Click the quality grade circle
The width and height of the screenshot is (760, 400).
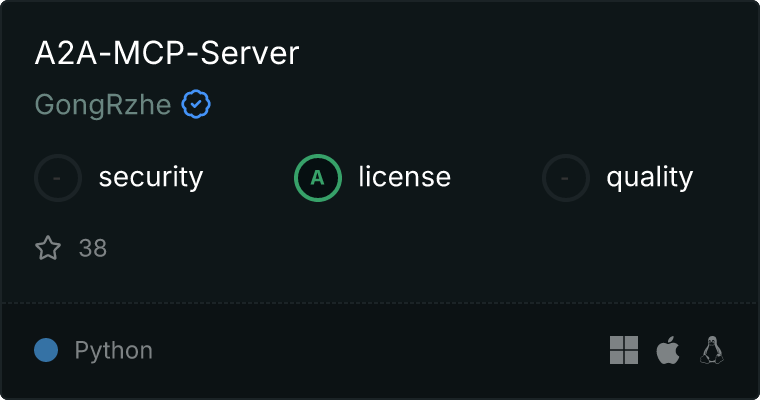566,178
